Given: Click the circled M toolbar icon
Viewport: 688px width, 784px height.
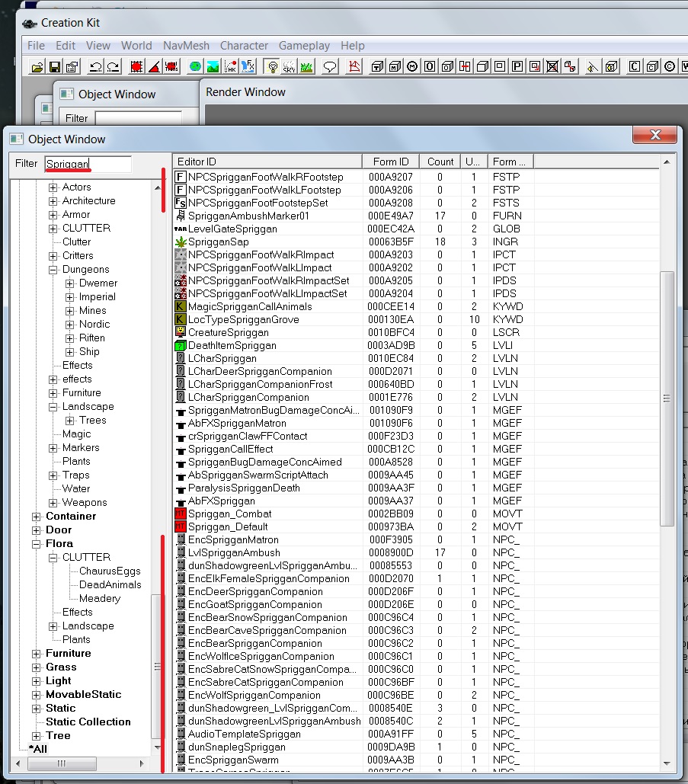Looking at the screenshot, I should [412, 66].
